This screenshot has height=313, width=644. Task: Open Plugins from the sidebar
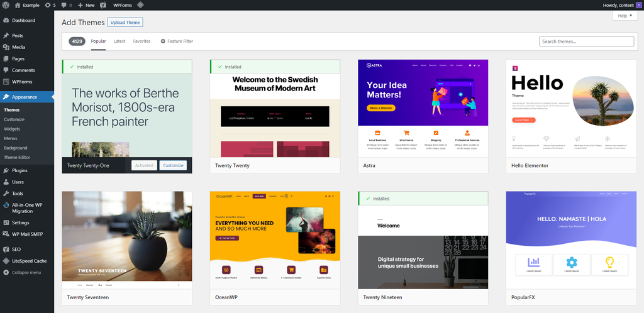pyautogui.click(x=19, y=170)
